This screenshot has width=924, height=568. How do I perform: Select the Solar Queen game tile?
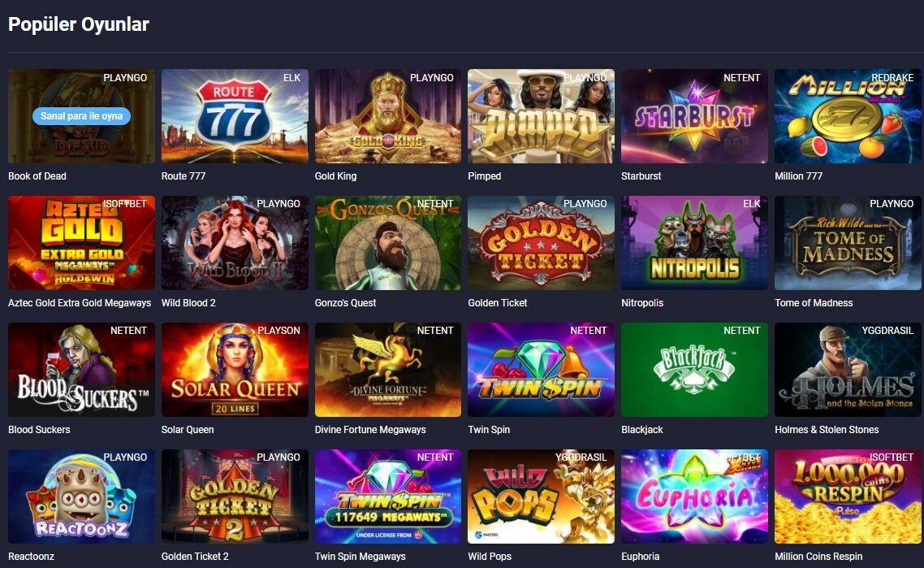(235, 370)
